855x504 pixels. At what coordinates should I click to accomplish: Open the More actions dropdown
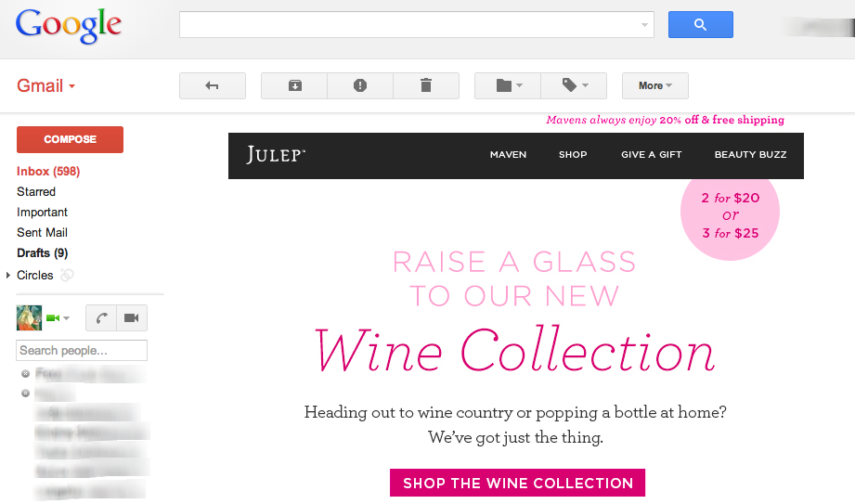click(x=654, y=85)
